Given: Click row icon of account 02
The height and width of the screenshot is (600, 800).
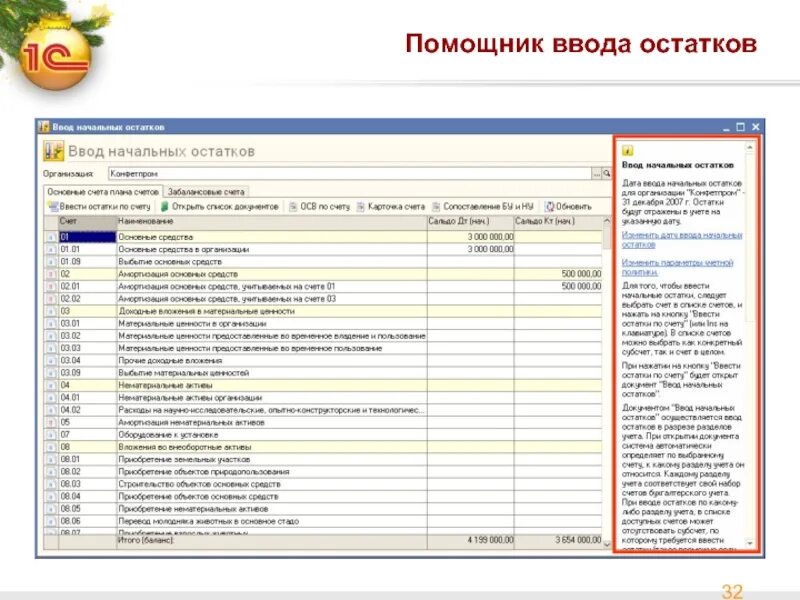Looking at the screenshot, I should click(x=51, y=274).
